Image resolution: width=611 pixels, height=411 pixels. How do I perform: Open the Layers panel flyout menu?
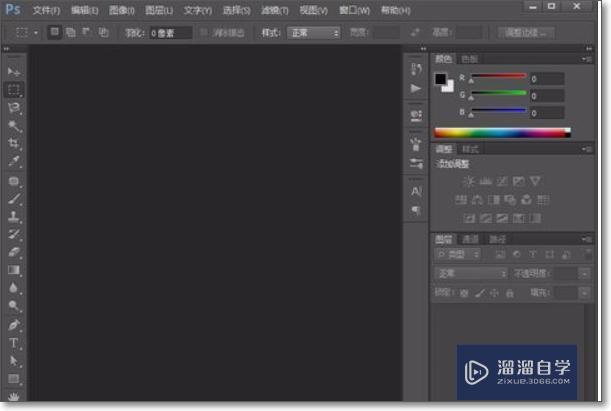click(x=587, y=239)
